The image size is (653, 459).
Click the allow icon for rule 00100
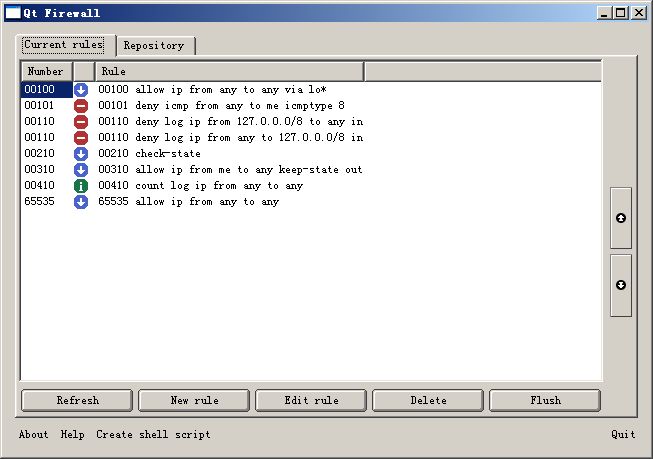point(81,90)
